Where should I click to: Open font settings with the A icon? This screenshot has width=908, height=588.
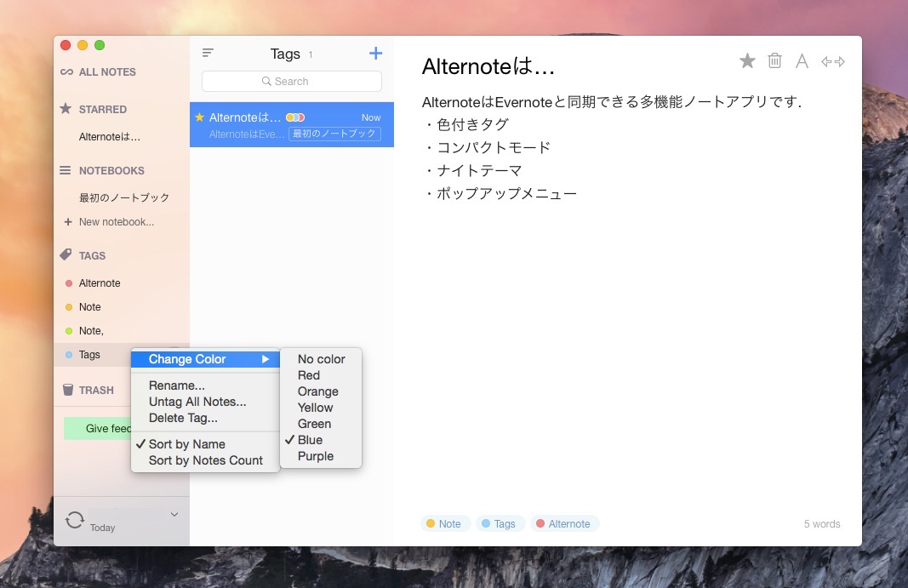(802, 60)
